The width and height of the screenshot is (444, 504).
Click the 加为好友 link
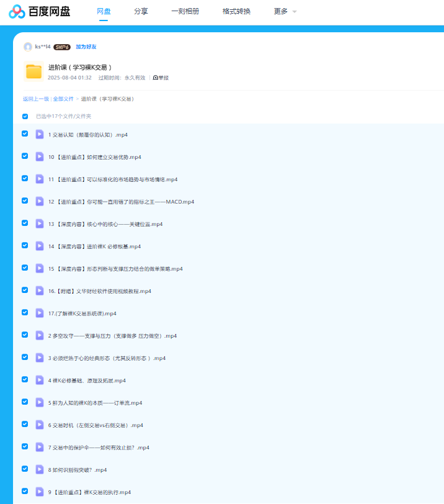pyautogui.click(x=86, y=47)
